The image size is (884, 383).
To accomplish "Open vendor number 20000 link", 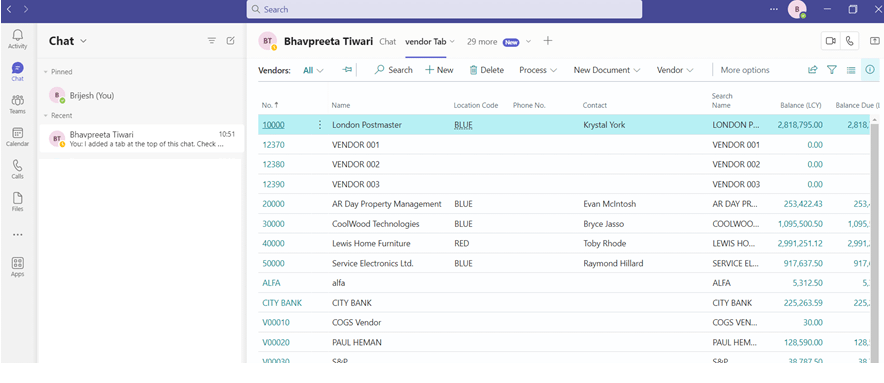I will point(273,204).
